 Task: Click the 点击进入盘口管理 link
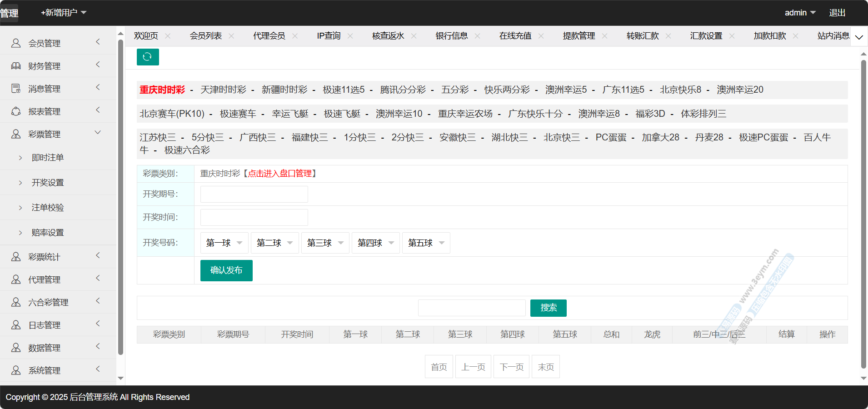click(x=279, y=174)
